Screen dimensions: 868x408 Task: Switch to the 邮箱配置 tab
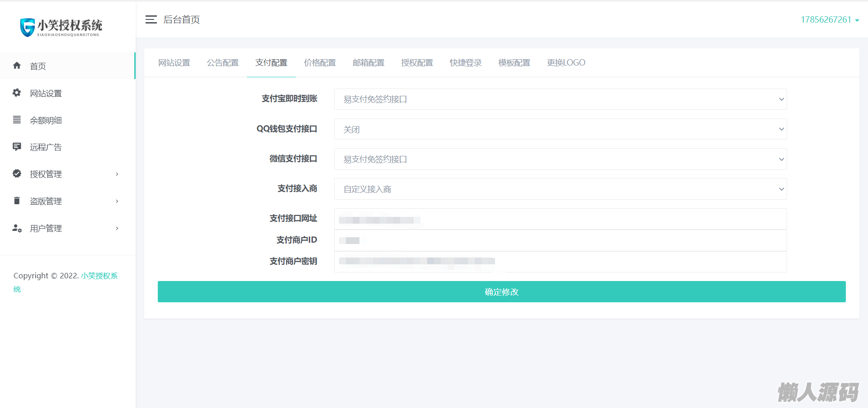[368, 63]
